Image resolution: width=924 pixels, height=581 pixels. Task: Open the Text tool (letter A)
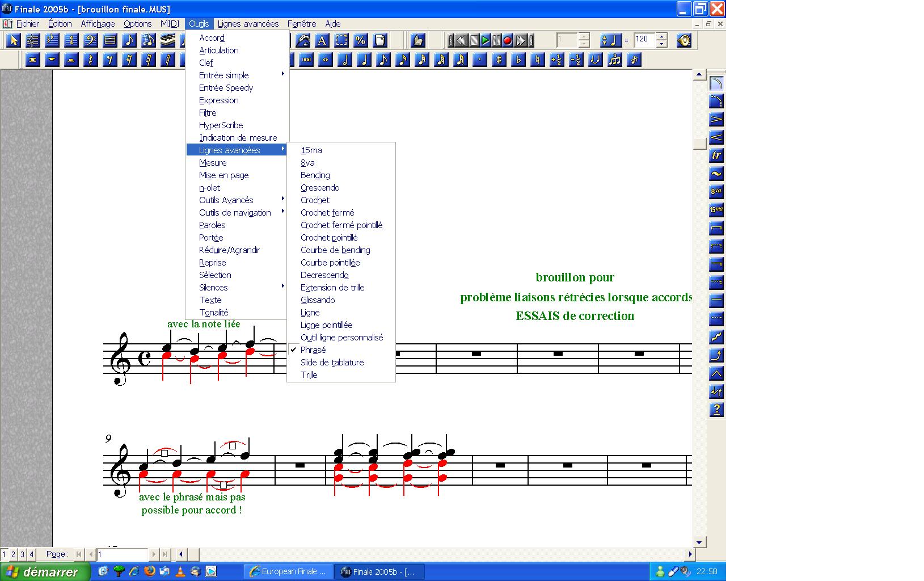click(322, 40)
